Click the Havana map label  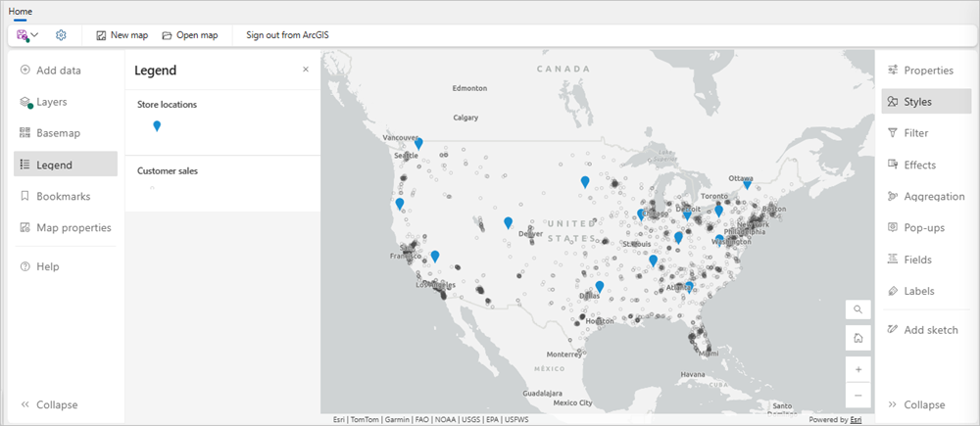(692, 374)
